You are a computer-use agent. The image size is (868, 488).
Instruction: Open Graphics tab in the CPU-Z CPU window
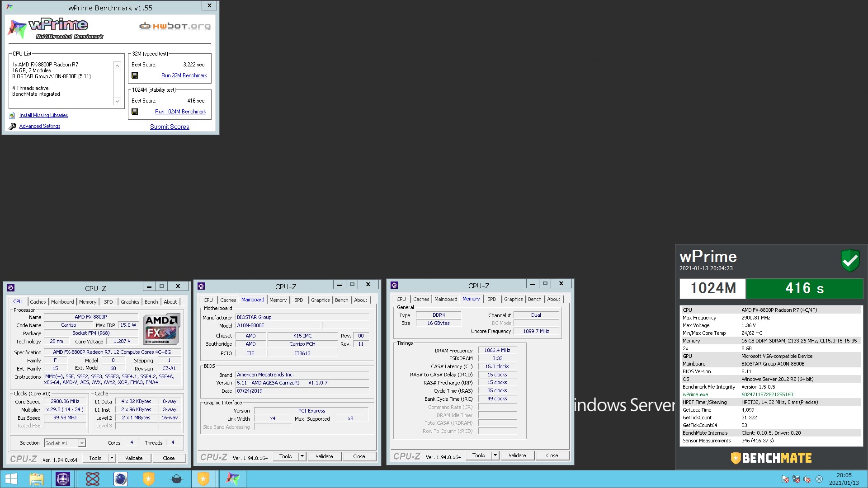(x=130, y=302)
